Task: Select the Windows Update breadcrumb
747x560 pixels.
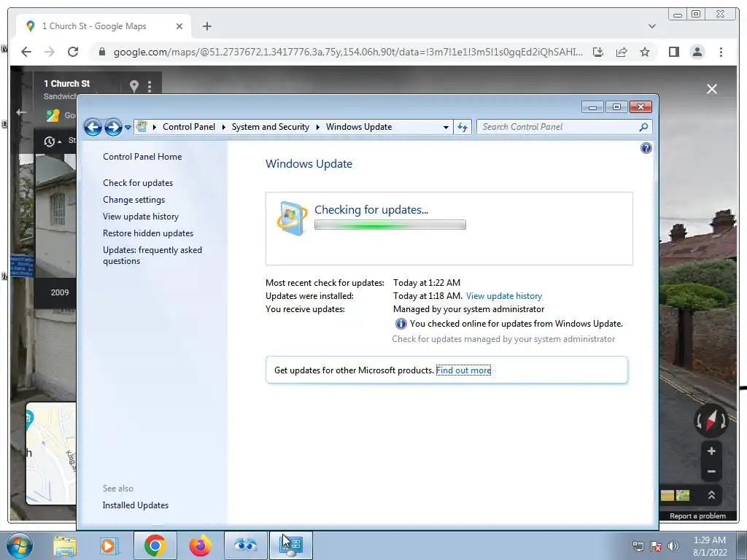Action: (359, 127)
